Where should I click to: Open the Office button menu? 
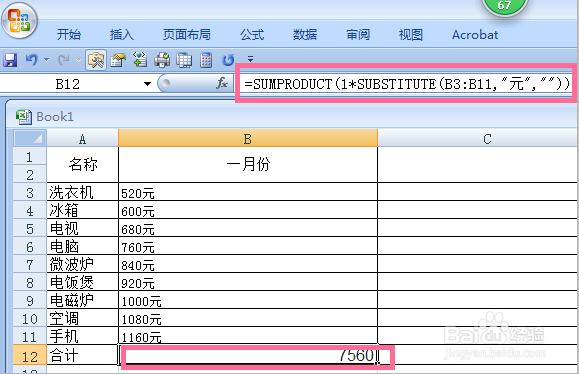pos(20,21)
